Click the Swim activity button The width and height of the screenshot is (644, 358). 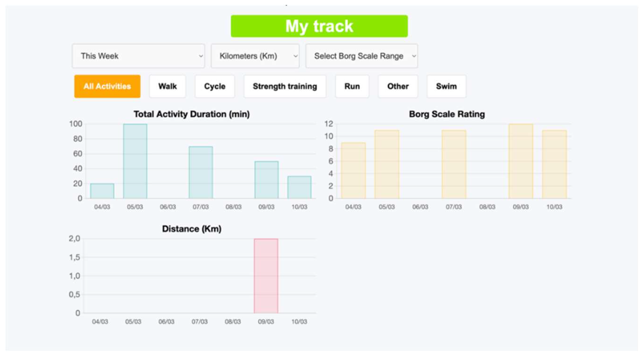click(446, 86)
